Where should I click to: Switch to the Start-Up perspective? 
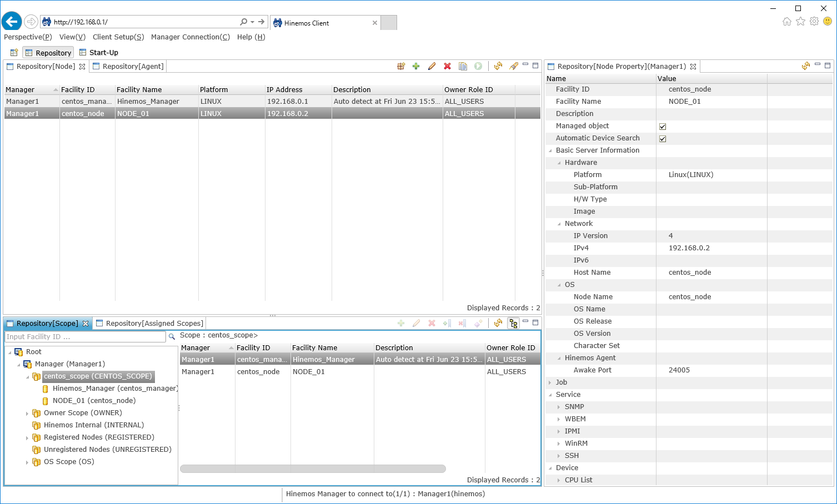coord(98,53)
